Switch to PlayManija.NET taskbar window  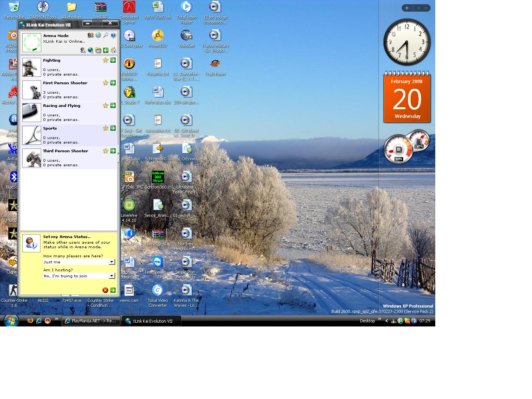(91, 321)
